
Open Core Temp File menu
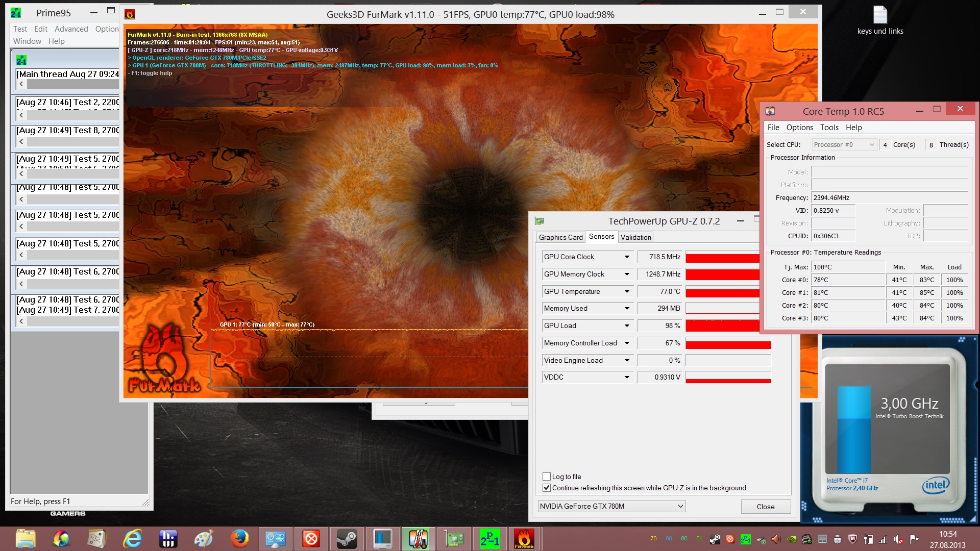coord(773,128)
